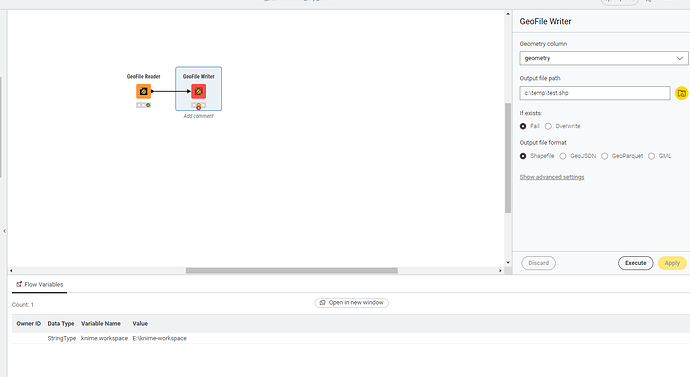Image resolution: width=690 pixels, height=377 pixels.
Task: Click the Flow Variables tab icon
Action: coord(19,284)
